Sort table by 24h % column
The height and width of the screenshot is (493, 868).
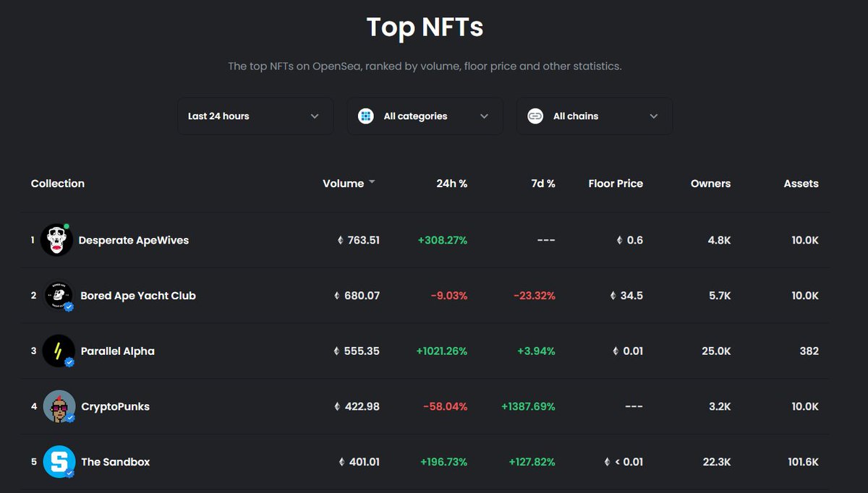click(452, 184)
